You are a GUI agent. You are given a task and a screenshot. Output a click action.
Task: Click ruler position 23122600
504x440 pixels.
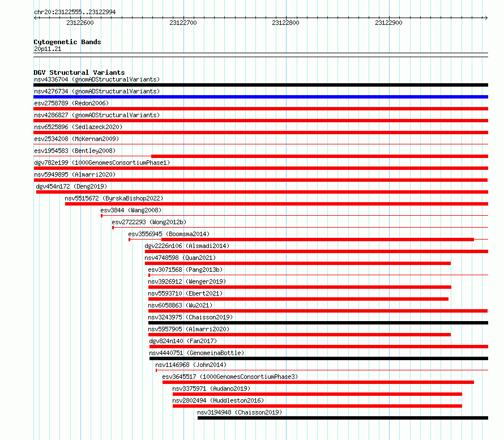click(x=80, y=23)
